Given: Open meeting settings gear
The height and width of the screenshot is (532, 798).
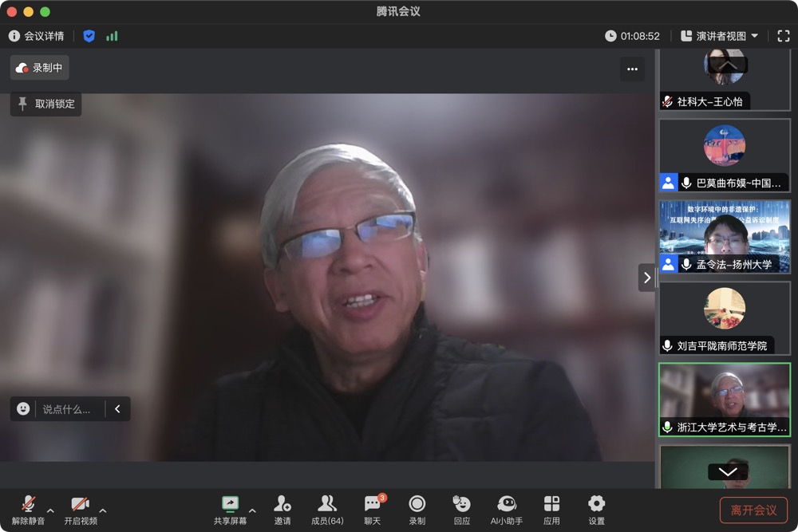Looking at the screenshot, I should (x=596, y=510).
